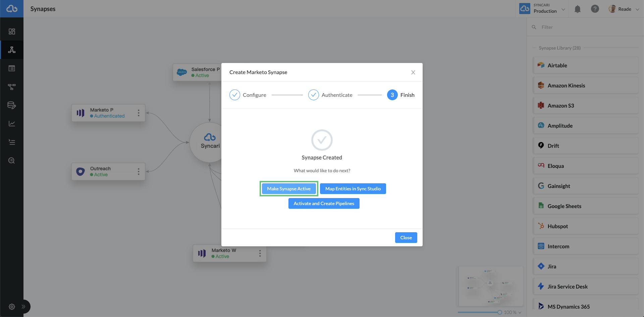Click the Syncari cloud logo in top-left corner
This screenshot has height=317, width=644.
pos(12,9)
